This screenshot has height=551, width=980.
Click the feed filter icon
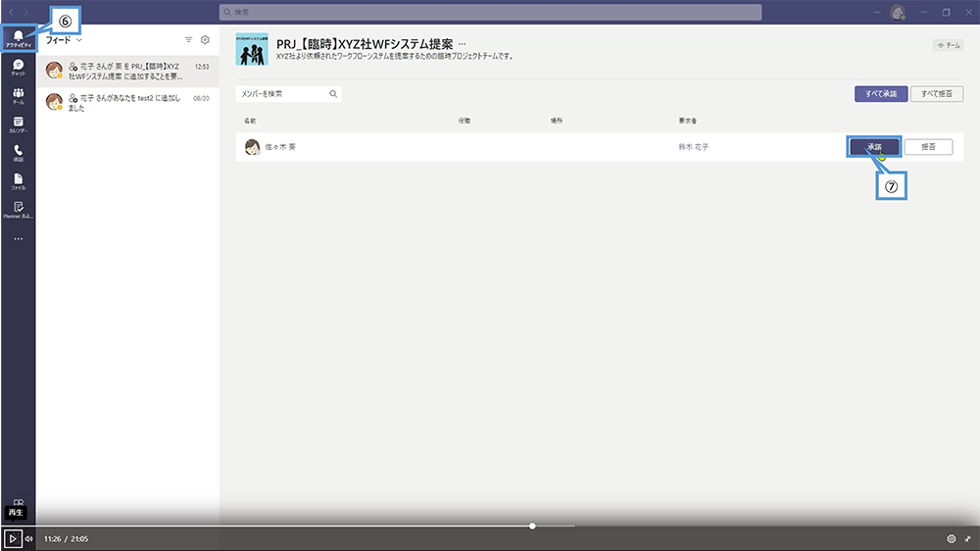pos(188,39)
